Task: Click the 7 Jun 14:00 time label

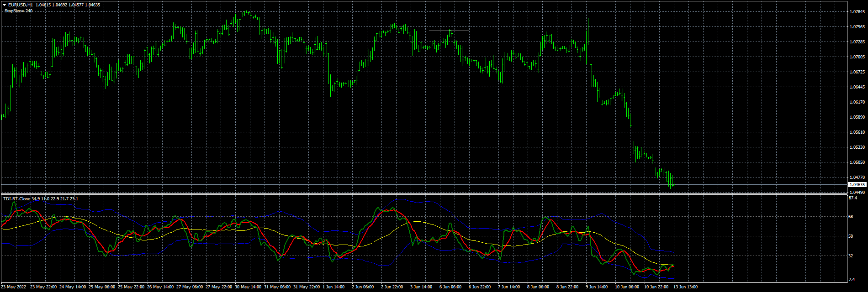Action: (x=509, y=287)
